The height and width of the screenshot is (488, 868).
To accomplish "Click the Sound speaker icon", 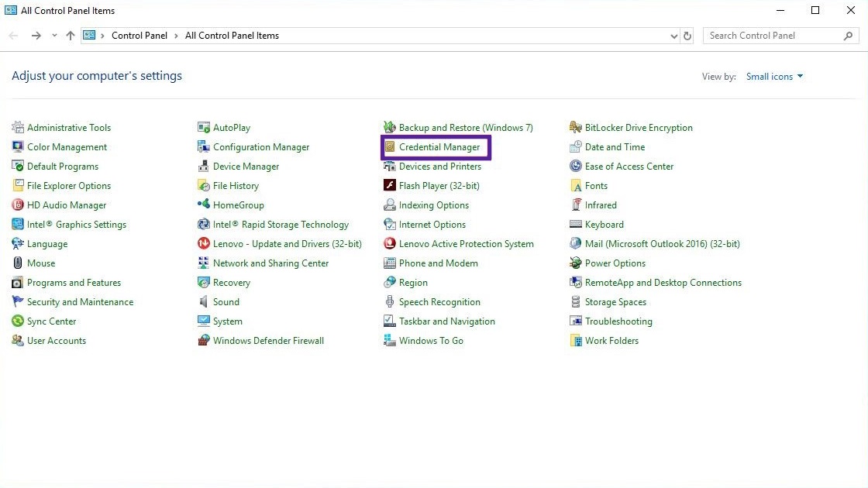I will tap(204, 302).
